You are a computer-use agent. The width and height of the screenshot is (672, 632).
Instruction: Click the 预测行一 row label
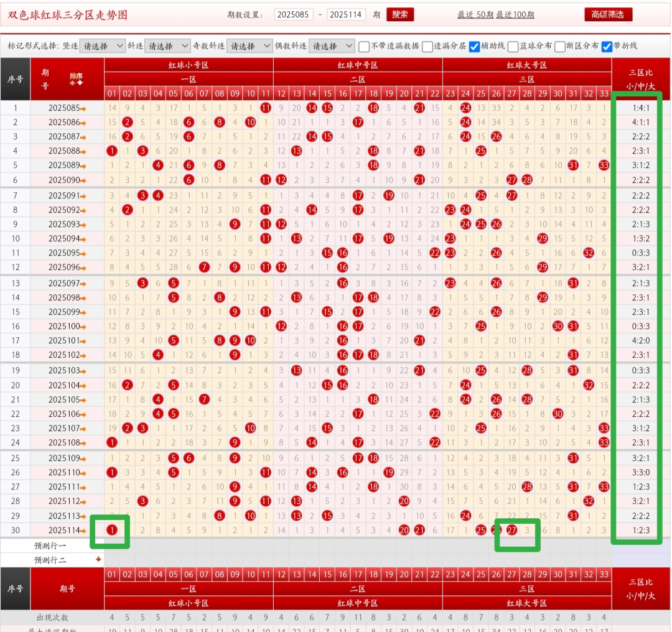[50, 546]
